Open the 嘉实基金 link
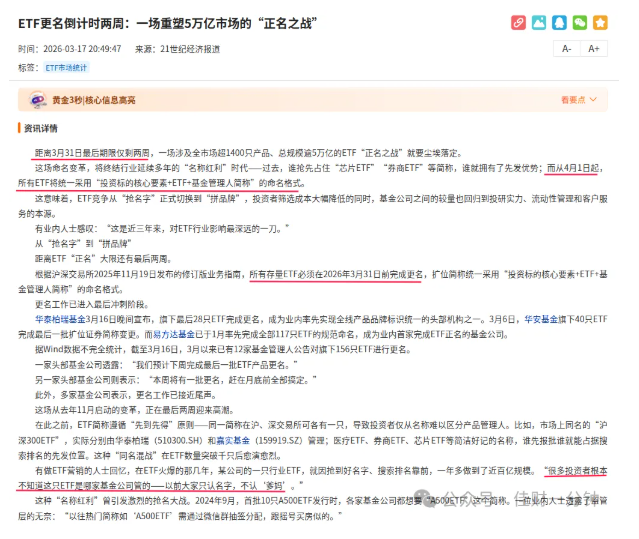This screenshot has width=639, height=539. tap(233, 440)
